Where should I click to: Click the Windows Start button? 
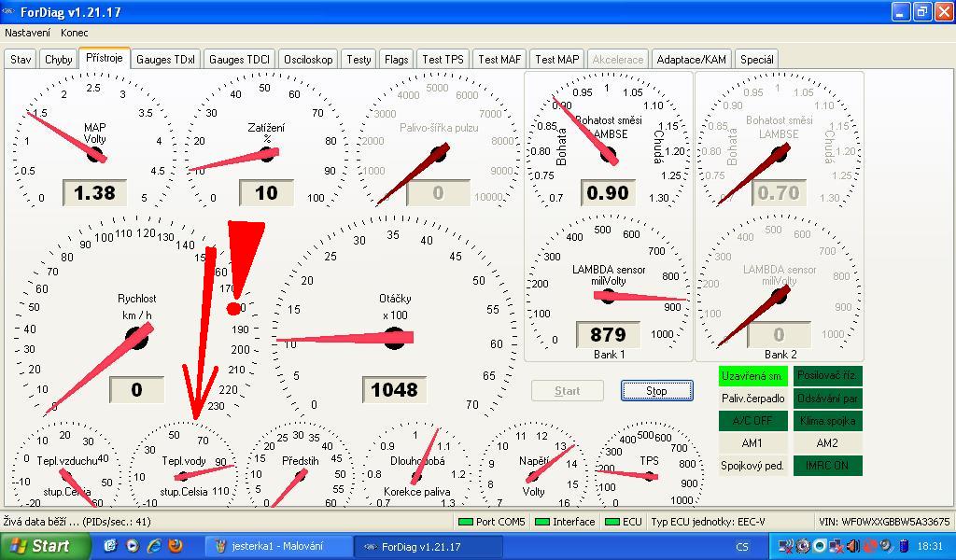(37, 546)
